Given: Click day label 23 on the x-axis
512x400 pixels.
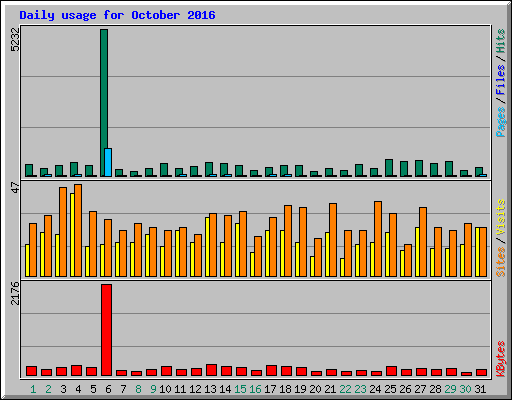Looking at the screenshot, I should pos(360,389).
